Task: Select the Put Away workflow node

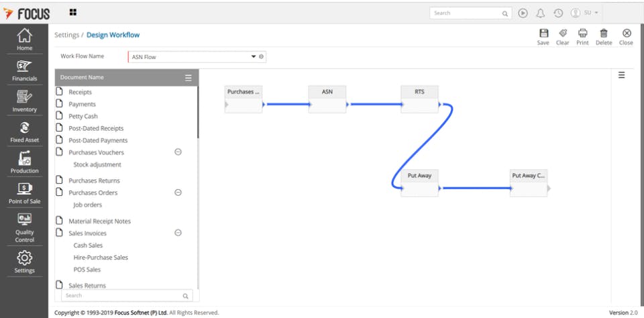Action: coord(419,176)
